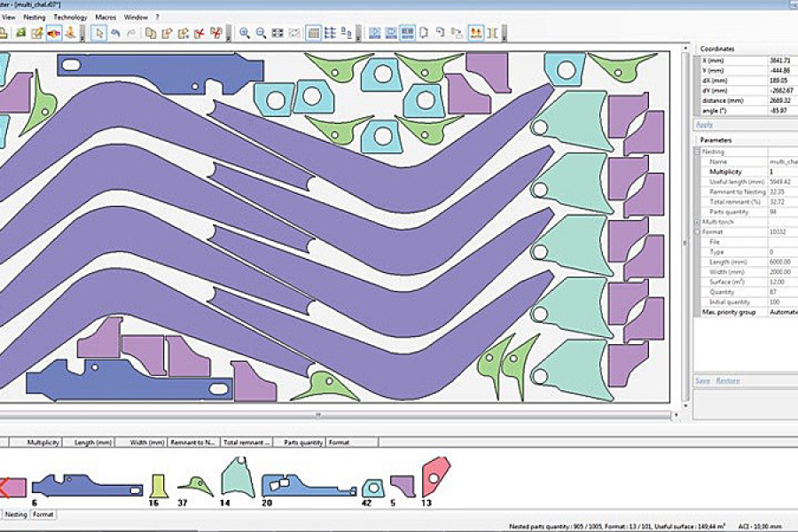Screen dimensions: 798x532
Task: Select the teal part thumbnail numbered 14
Action: 237,476
